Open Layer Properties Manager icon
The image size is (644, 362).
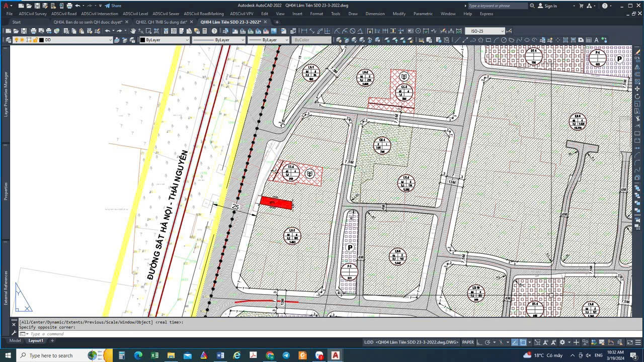point(9,40)
